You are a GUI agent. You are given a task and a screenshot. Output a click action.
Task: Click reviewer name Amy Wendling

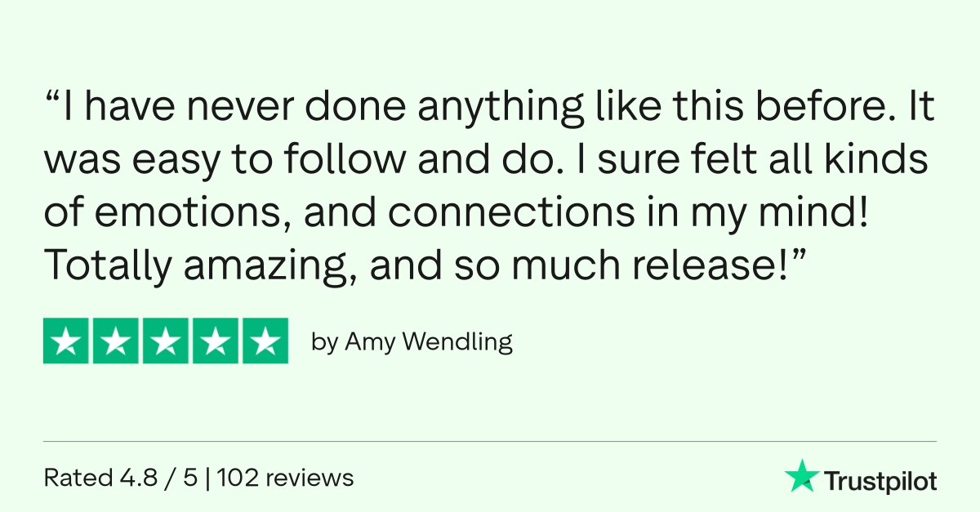(x=429, y=342)
